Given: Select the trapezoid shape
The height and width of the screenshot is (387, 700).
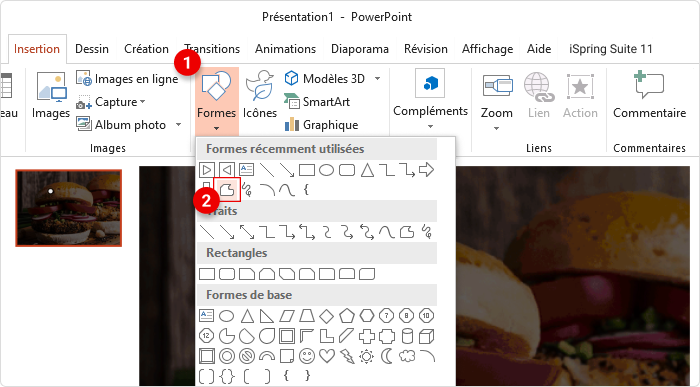Looking at the screenshot, I should [x=307, y=316].
